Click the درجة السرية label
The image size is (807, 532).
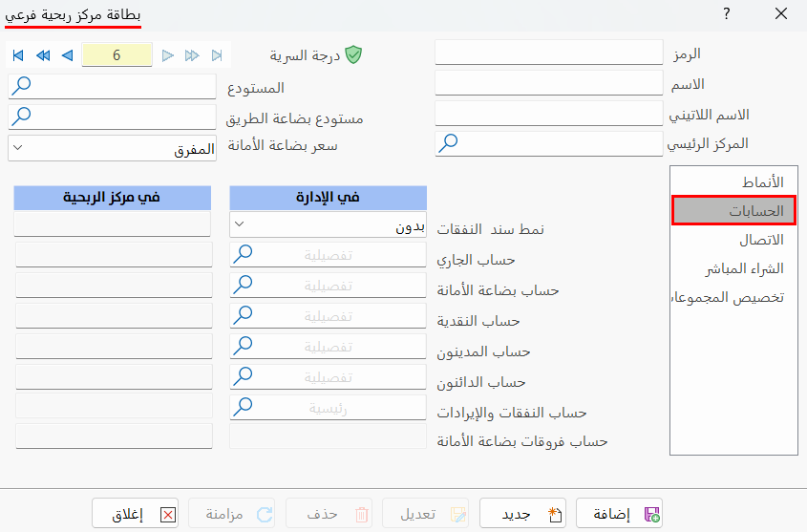pyautogui.click(x=306, y=55)
